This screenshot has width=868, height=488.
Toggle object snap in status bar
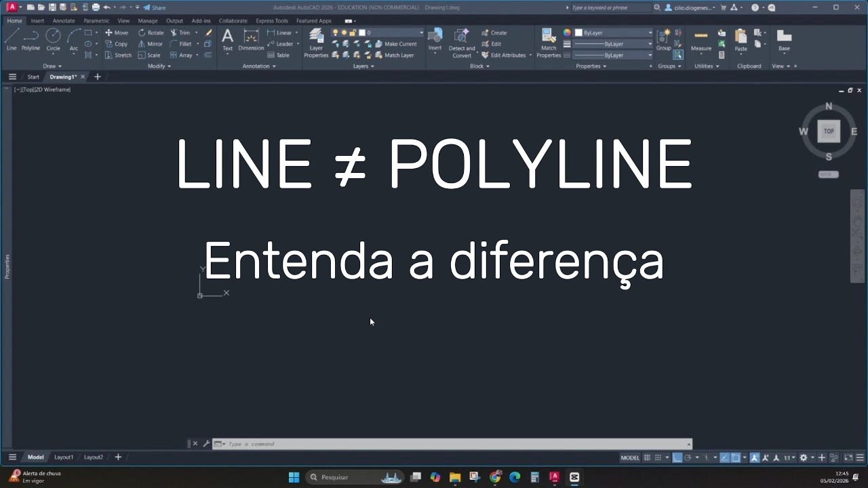point(736,457)
